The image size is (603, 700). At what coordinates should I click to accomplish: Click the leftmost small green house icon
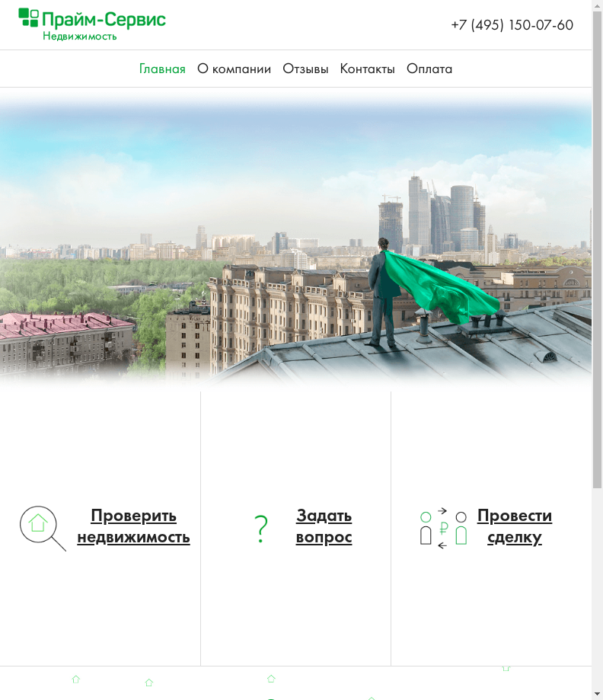tap(75, 679)
